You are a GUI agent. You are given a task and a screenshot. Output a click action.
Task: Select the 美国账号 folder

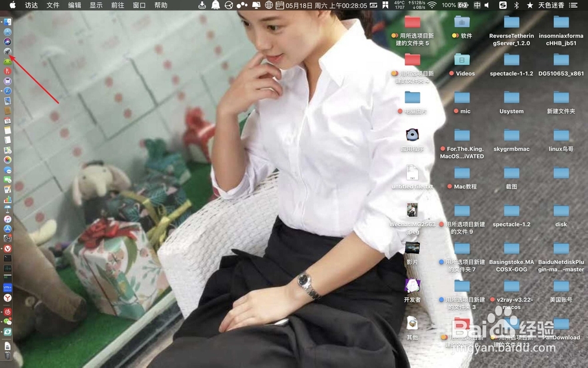click(x=561, y=290)
